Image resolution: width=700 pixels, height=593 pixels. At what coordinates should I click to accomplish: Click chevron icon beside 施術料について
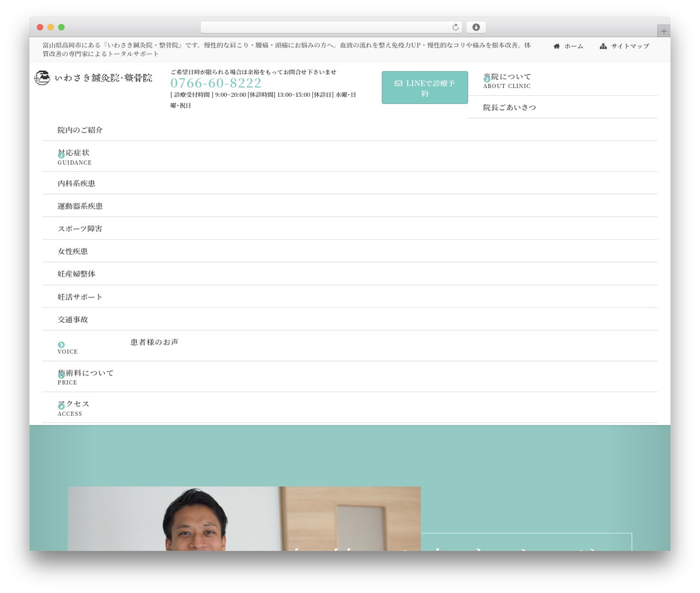coord(61,375)
